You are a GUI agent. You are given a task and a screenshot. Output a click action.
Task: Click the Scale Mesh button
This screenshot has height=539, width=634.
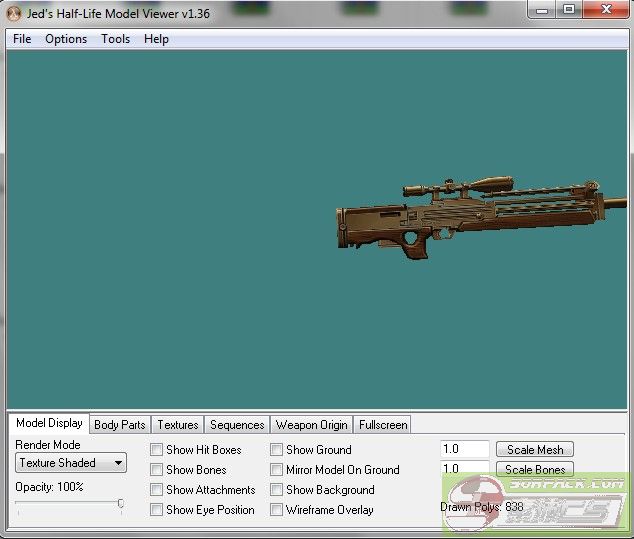(x=535, y=450)
